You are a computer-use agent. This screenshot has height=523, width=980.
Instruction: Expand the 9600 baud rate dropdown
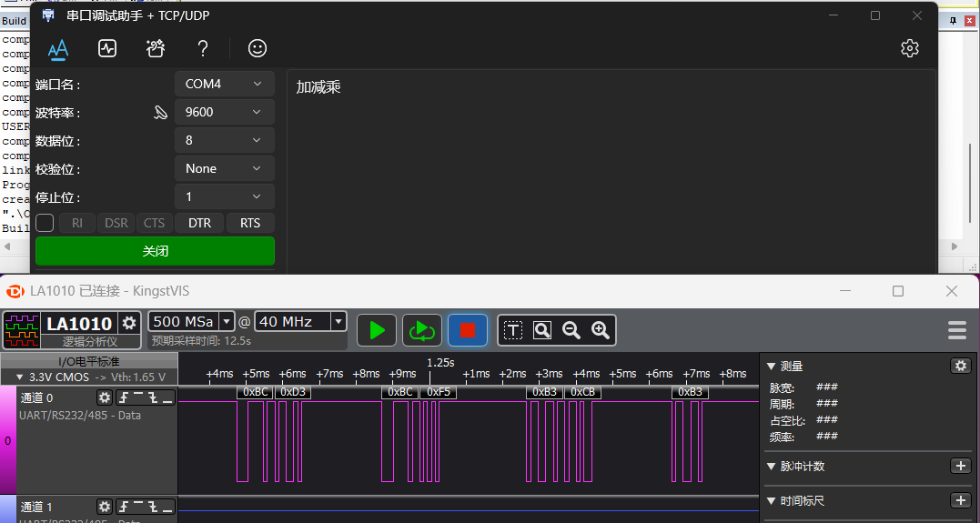click(225, 112)
